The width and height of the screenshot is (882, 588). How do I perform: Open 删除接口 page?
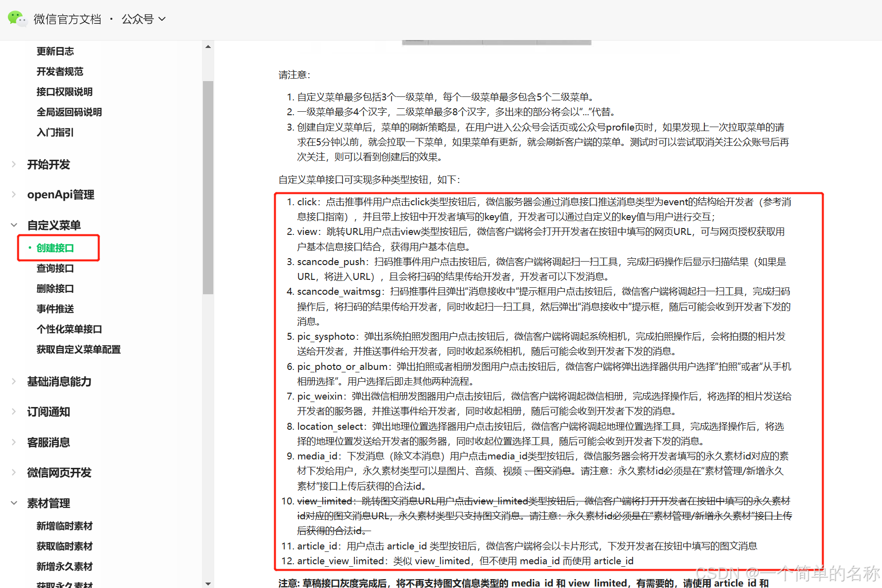(55, 288)
